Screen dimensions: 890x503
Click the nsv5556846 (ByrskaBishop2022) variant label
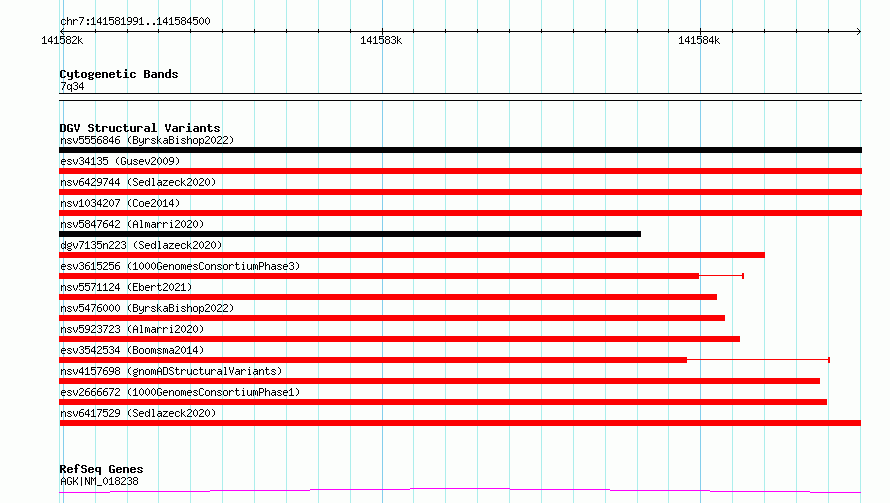click(147, 140)
